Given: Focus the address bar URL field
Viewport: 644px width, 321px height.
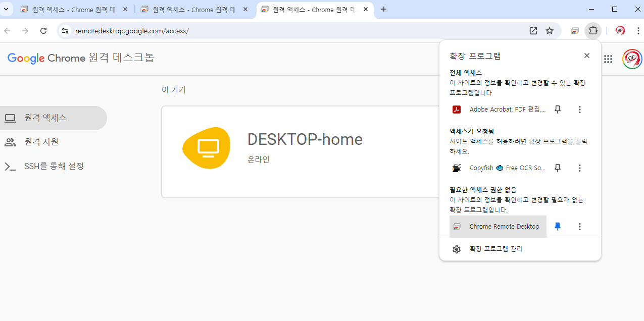Looking at the screenshot, I should [x=298, y=31].
